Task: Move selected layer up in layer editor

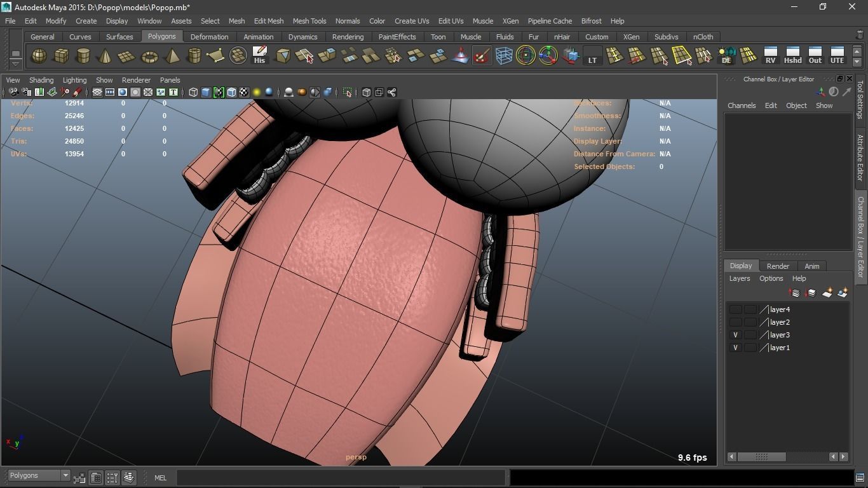Action: (794, 293)
